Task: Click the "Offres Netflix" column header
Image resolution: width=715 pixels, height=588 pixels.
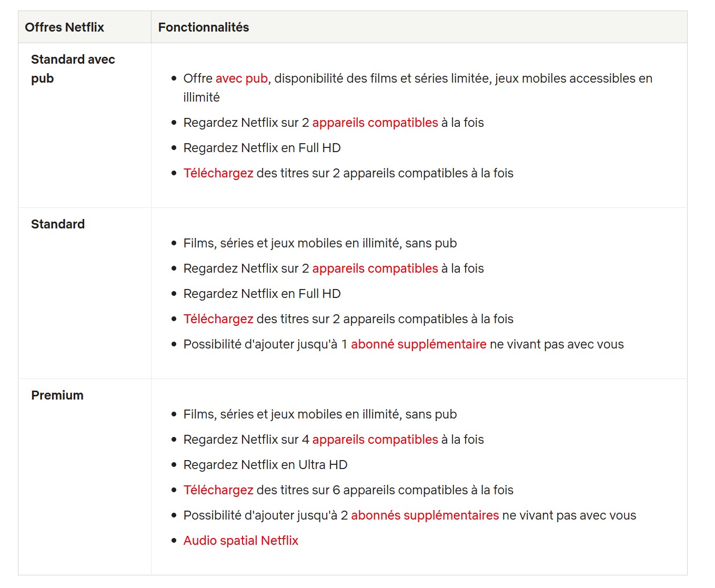Action: pos(64,27)
